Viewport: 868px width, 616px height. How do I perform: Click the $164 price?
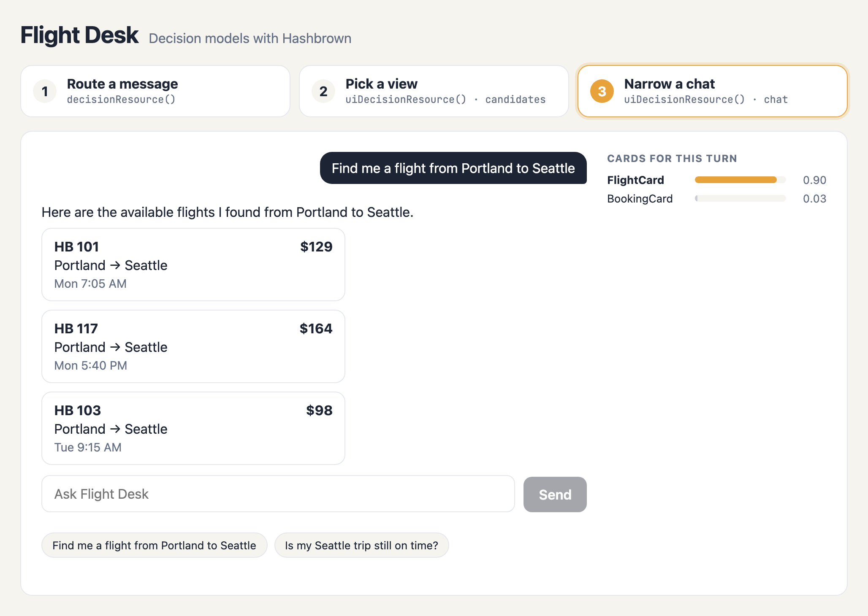[x=316, y=328]
